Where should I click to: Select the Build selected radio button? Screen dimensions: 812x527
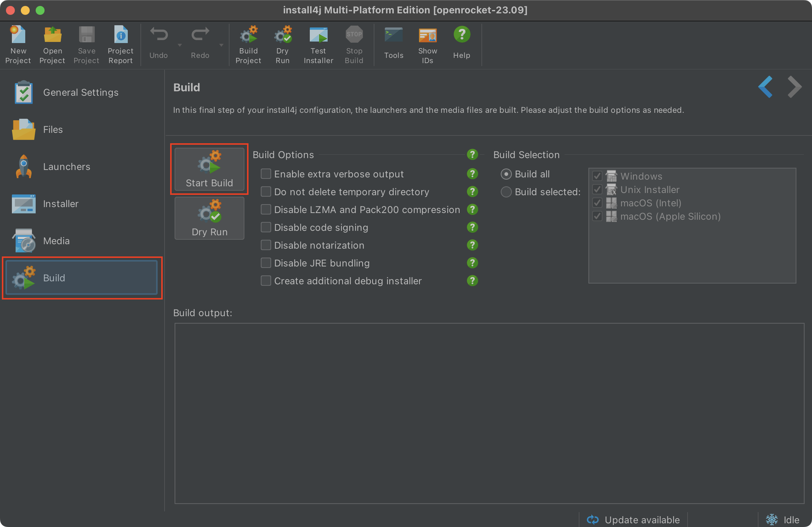[x=506, y=192]
